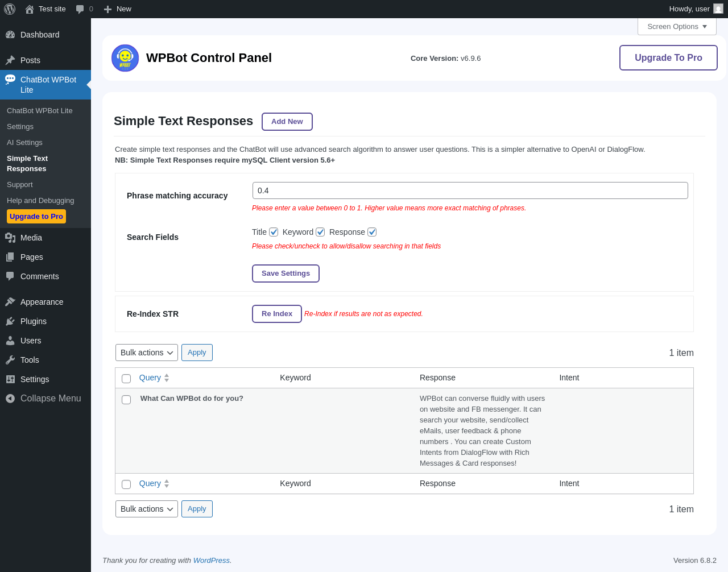Open the Support submenu item

(20, 185)
